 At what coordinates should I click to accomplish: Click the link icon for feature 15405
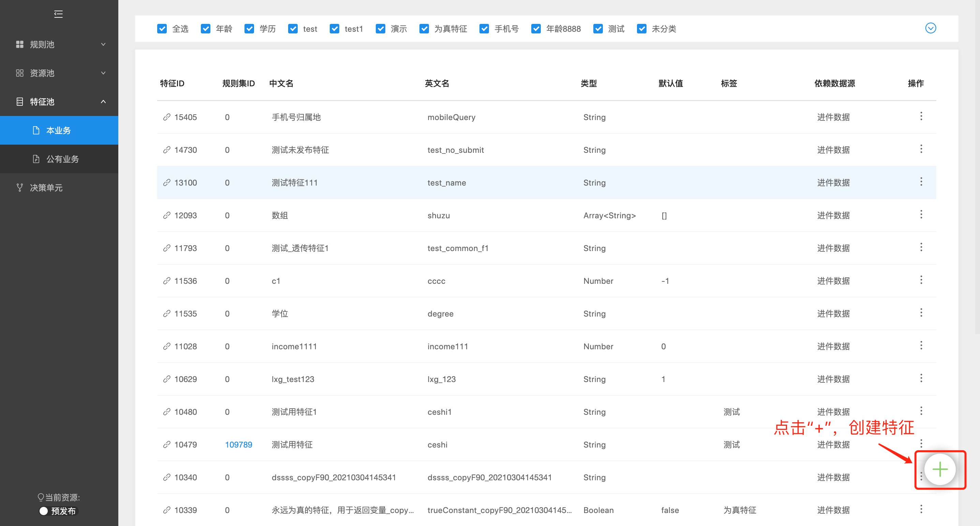(x=167, y=117)
